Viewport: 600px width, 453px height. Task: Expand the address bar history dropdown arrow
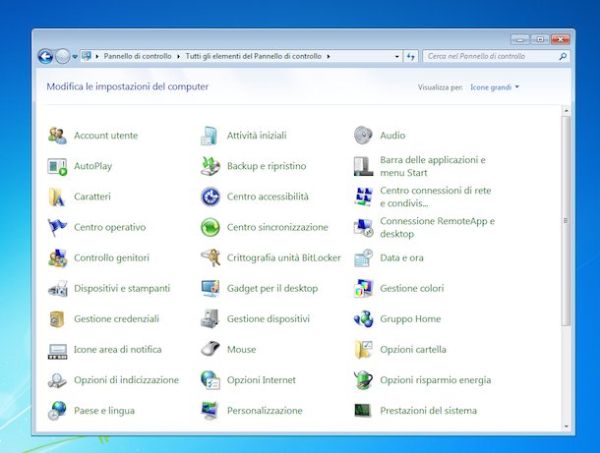[397, 57]
